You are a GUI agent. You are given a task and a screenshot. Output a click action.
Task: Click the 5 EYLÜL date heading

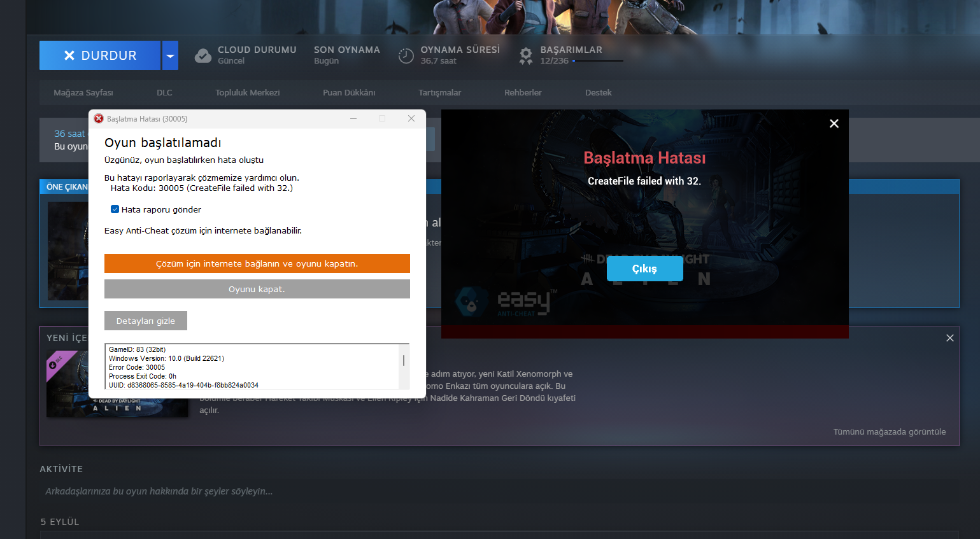tap(60, 522)
